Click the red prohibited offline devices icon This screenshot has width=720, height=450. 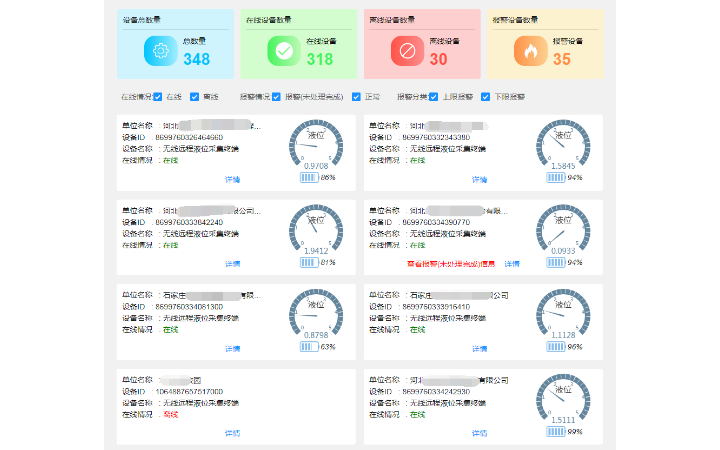pyautogui.click(x=407, y=51)
